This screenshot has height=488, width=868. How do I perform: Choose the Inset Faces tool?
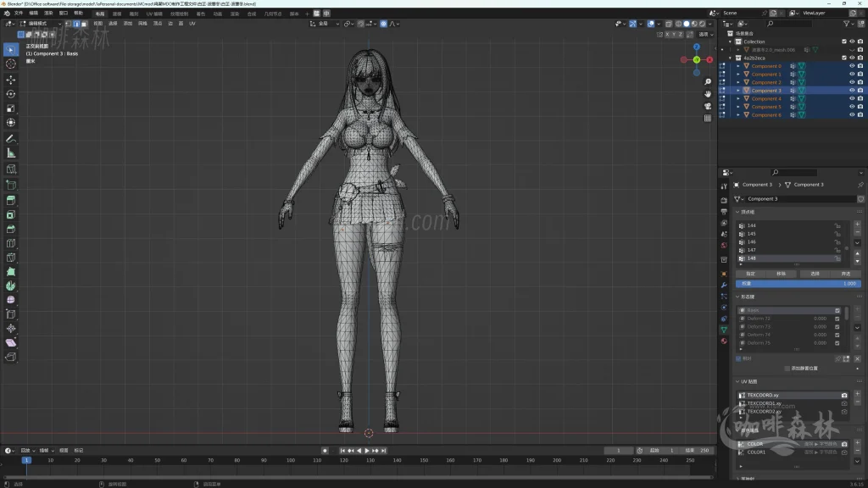click(10, 214)
